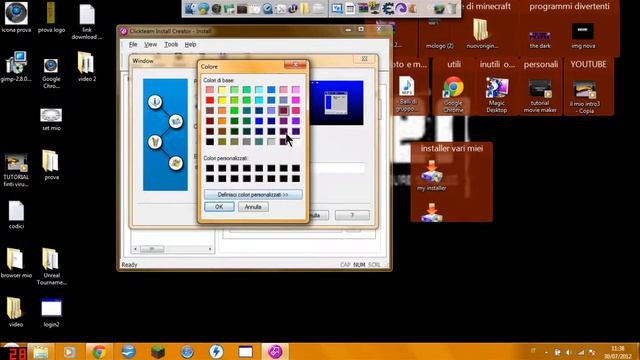The width and height of the screenshot is (640, 360).
Task: Open the 'mclogo (2)' icon in fence
Action: (x=440, y=32)
